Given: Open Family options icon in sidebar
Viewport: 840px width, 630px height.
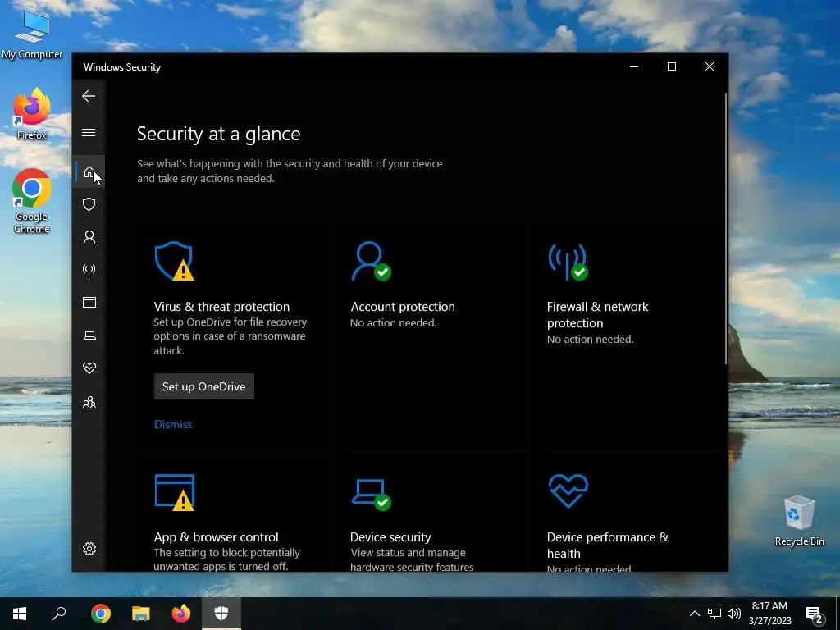Looking at the screenshot, I should [x=89, y=402].
